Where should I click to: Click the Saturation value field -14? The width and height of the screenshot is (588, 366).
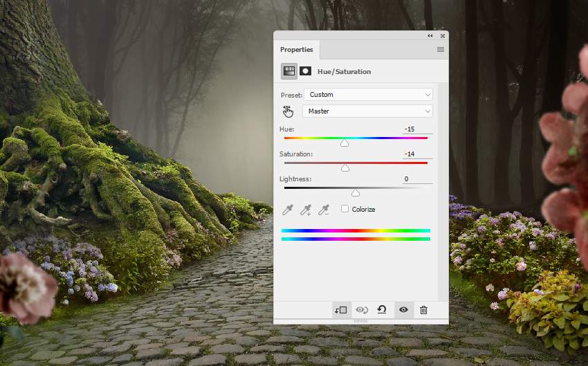tap(417, 154)
